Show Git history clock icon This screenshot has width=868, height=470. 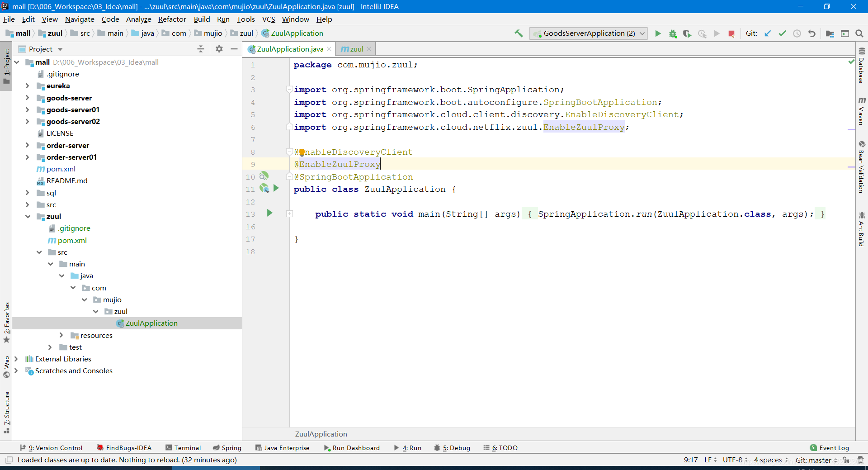pyautogui.click(x=797, y=33)
